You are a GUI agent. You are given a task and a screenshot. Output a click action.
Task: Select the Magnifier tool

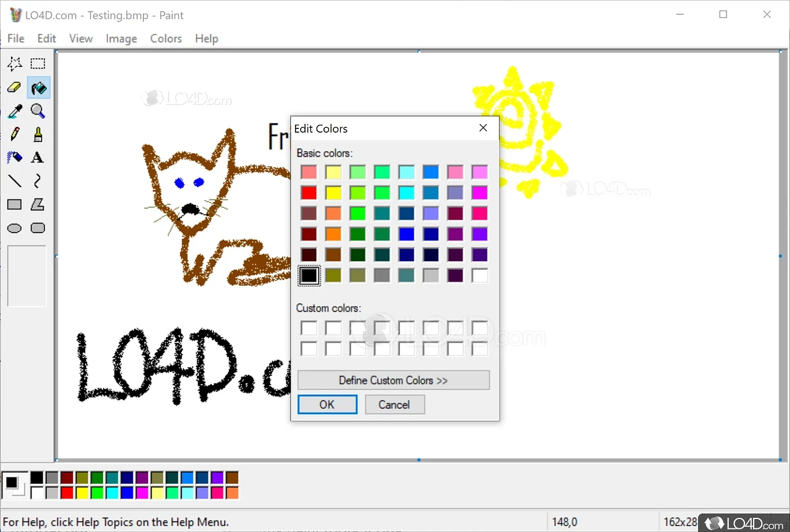tap(38, 110)
